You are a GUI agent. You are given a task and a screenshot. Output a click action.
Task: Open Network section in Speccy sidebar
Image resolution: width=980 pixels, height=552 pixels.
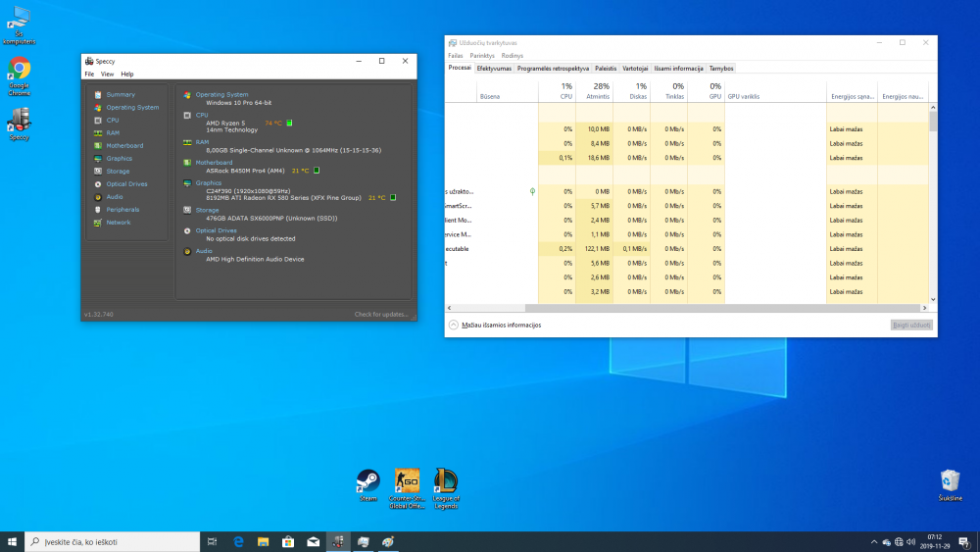119,223
